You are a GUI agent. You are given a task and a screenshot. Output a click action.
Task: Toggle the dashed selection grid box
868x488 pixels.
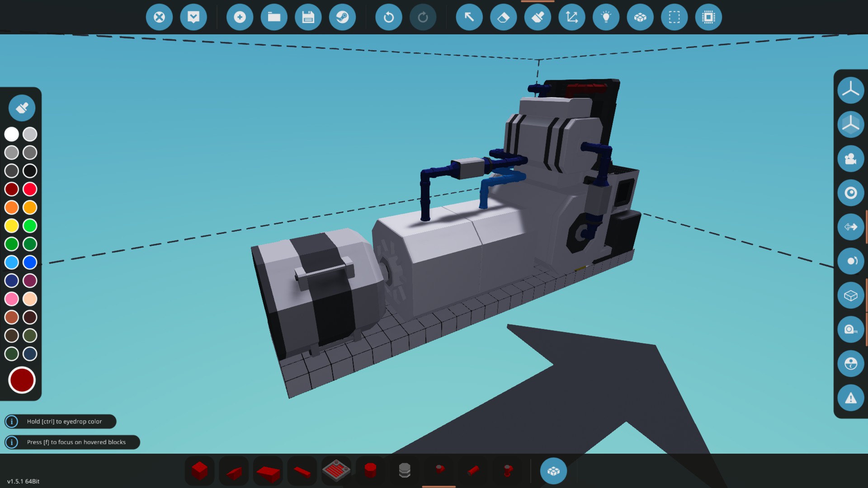pyautogui.click(x=674, y=17)
